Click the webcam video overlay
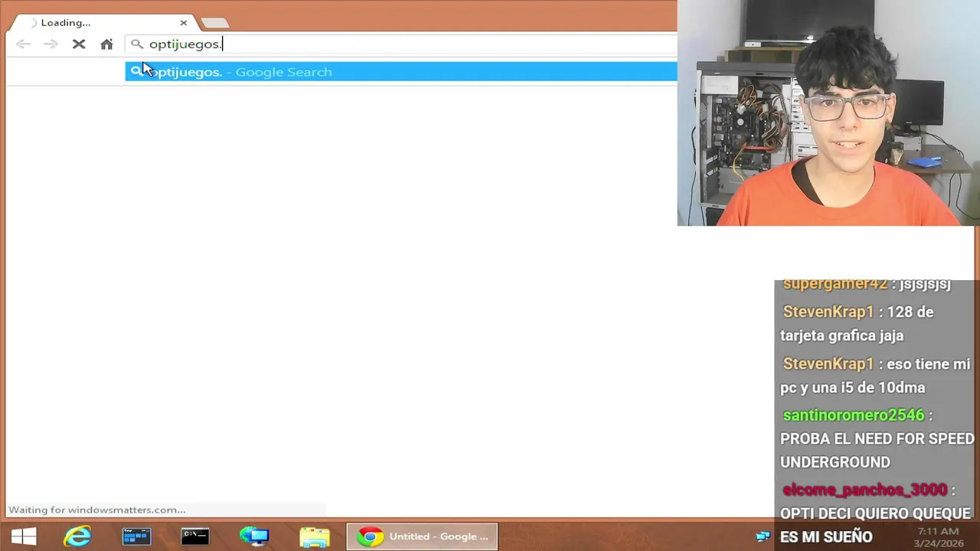980x551 pixels. tap(828, 113)
